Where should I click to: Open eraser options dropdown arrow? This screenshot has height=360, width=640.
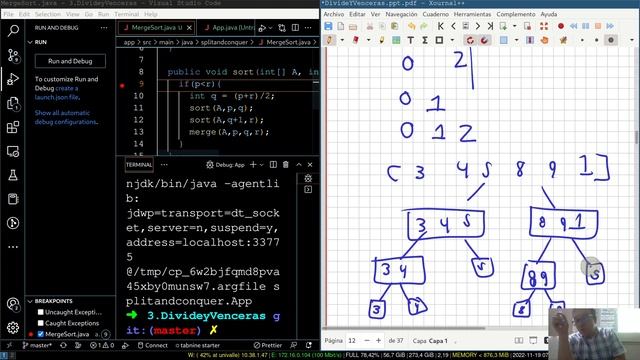368,40
